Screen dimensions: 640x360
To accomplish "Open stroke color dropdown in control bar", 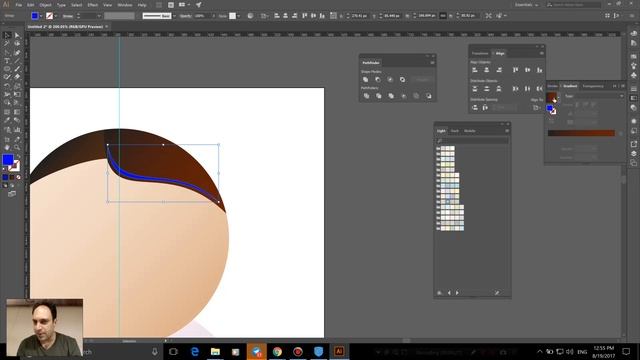I will pyautogui.click(x=56, y=16).
